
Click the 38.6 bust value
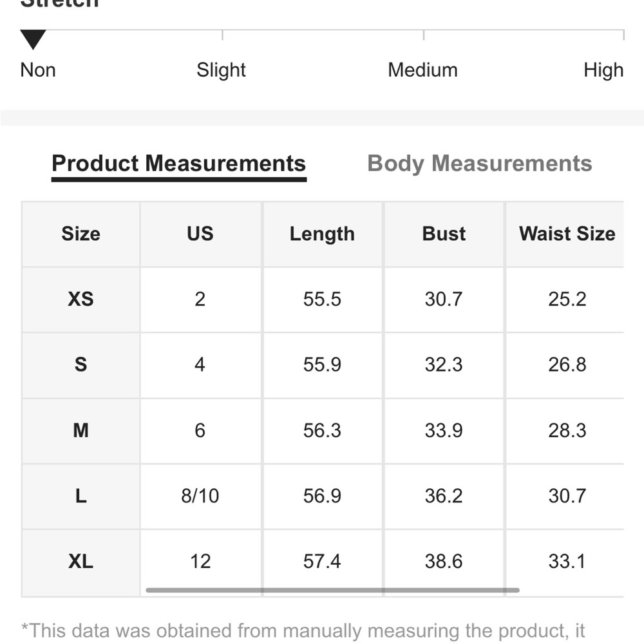(x=444, y=562)
